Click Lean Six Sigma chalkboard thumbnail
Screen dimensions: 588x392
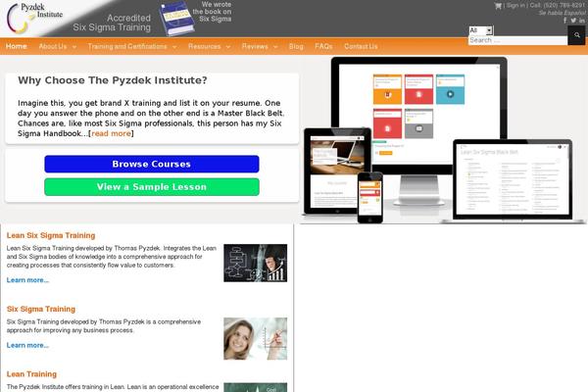[256, 263]
